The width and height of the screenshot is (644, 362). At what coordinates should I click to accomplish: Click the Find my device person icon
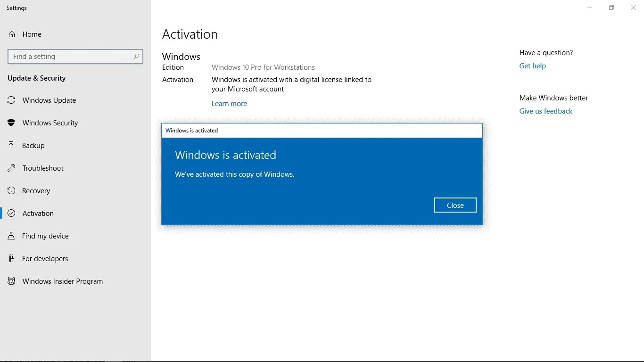coord(12,236)
